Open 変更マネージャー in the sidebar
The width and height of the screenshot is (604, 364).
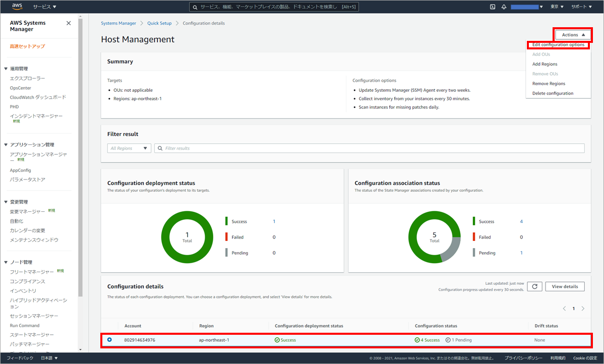[27, 211]
